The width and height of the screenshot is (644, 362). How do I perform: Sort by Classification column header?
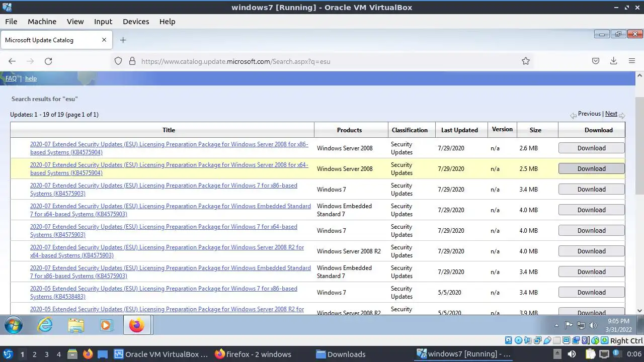click(410, 130)
